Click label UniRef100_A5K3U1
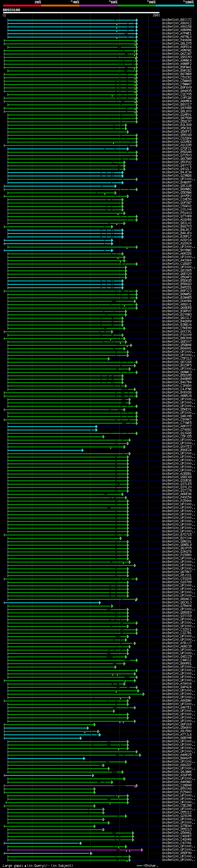Viewport: 197px width, 868px height. pyautogui.click(x=177, y=128)
